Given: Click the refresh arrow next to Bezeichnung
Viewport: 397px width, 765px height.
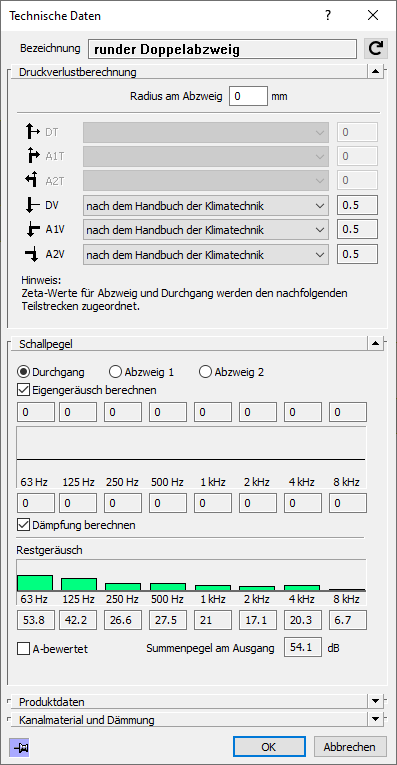Looking at the screenshot, I should [376, 49].
